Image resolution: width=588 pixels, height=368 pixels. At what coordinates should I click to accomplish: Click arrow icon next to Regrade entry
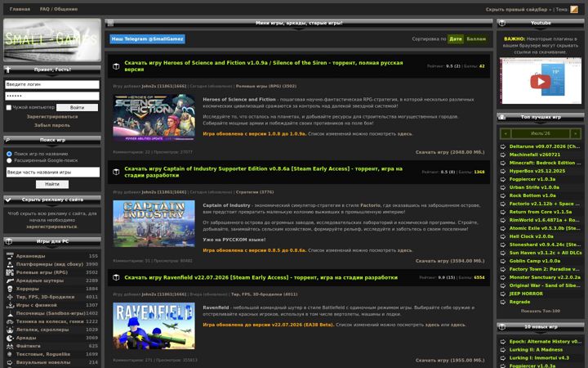[503, 302]
